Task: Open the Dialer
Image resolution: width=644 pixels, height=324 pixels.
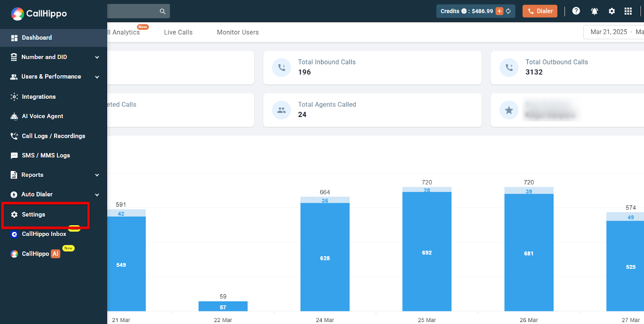Action: click(x=540, y=11)
